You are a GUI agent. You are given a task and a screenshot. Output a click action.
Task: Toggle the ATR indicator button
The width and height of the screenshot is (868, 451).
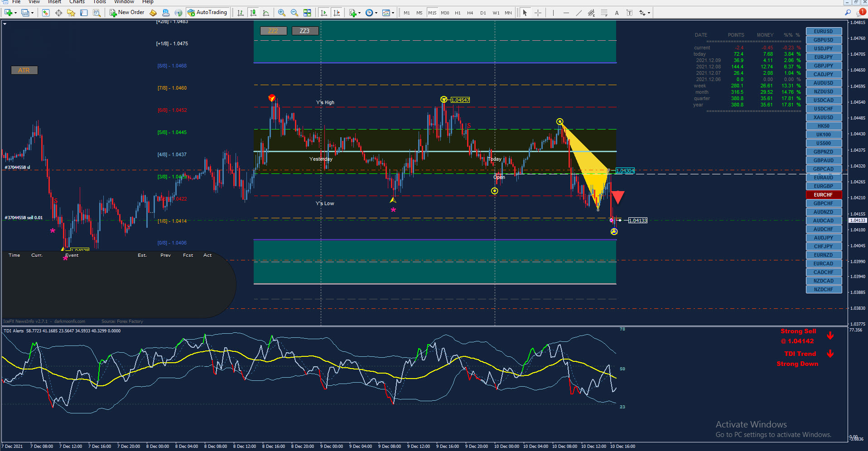point(24,70)
